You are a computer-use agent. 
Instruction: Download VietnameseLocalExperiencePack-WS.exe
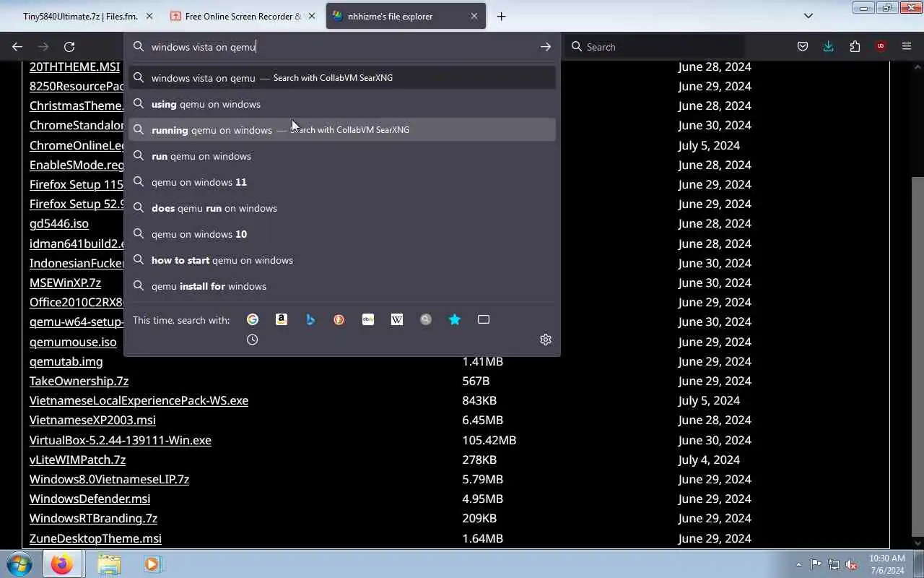coord(139,400)
